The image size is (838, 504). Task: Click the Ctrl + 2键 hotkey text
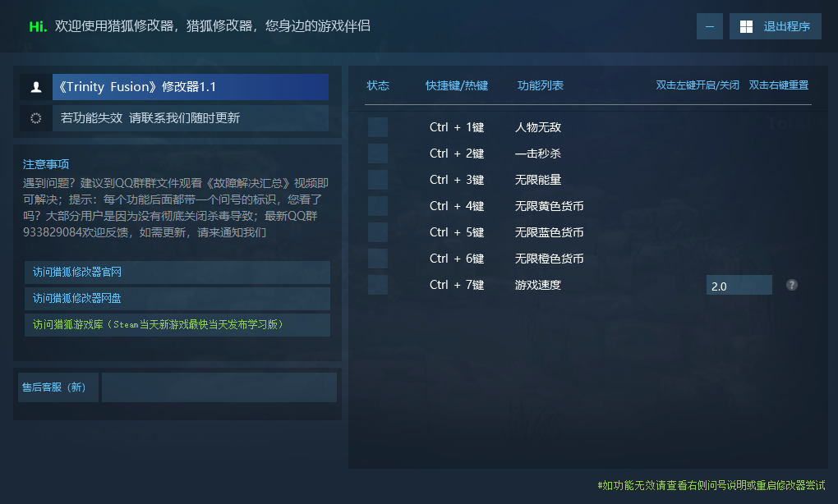click(x=457, y=153)
